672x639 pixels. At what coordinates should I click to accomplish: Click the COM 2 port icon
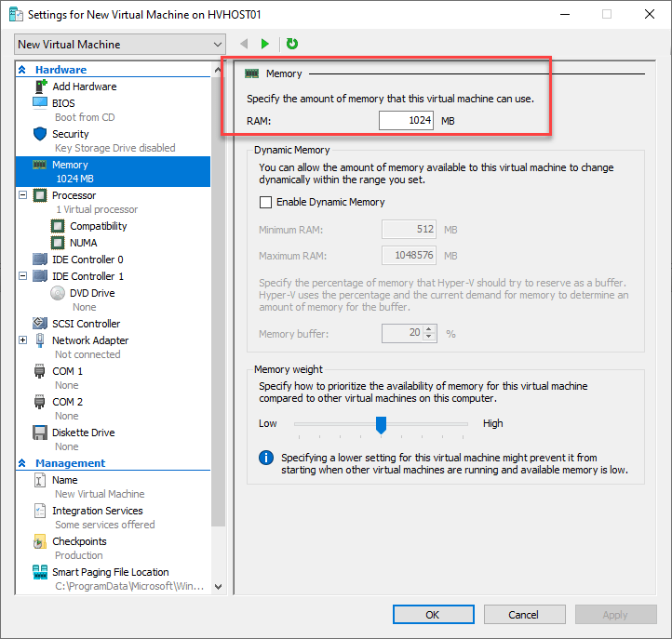[x=39, y=402]
